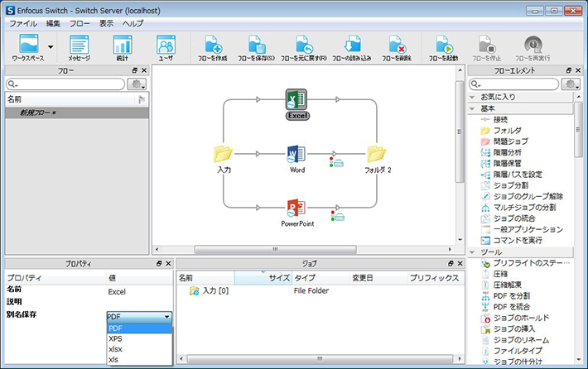Click the フローを作成 toolbar icon

point(213,48)
